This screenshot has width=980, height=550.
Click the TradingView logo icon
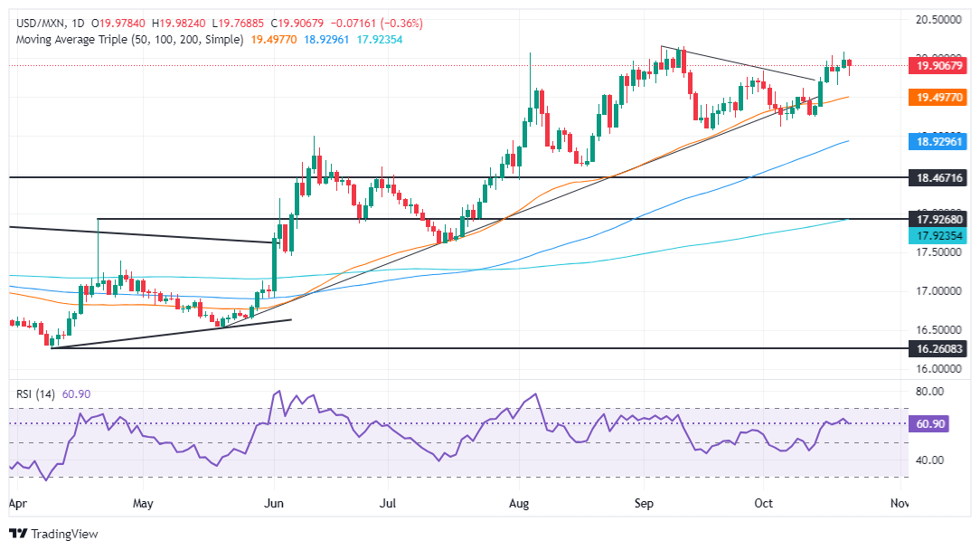coord(18,534)
